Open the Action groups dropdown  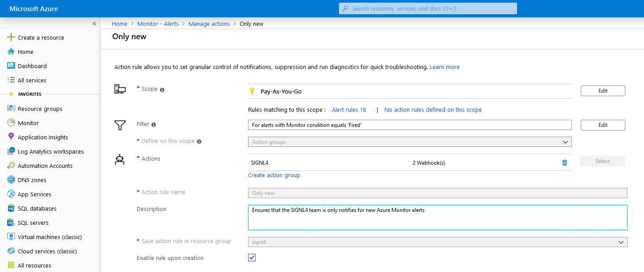[x=410, y=142]
